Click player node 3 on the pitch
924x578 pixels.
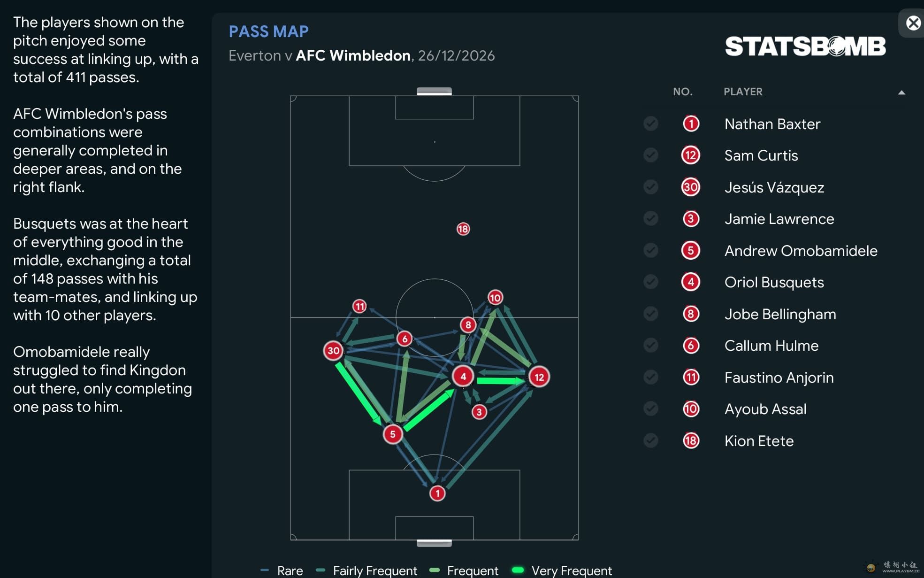[x=479, y=412]
